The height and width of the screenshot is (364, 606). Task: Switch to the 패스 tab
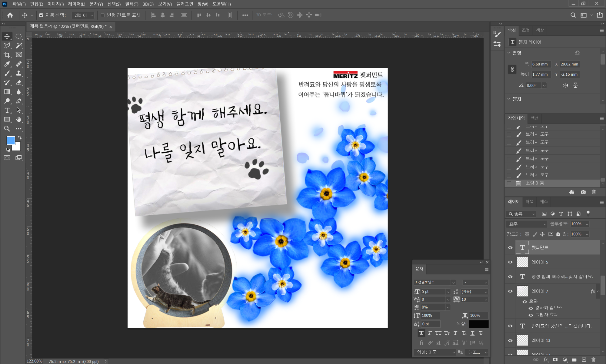click(x=544, y=202)
